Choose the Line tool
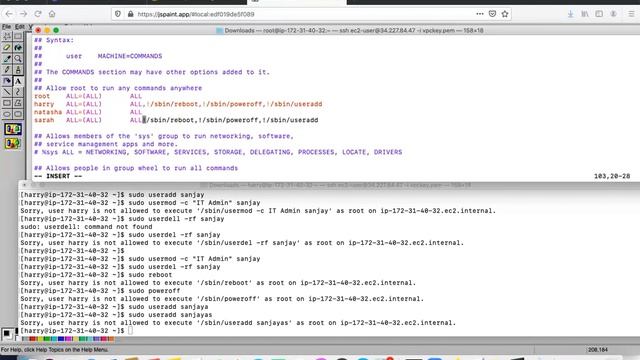 pyautogui.click(x=7, y=92)
